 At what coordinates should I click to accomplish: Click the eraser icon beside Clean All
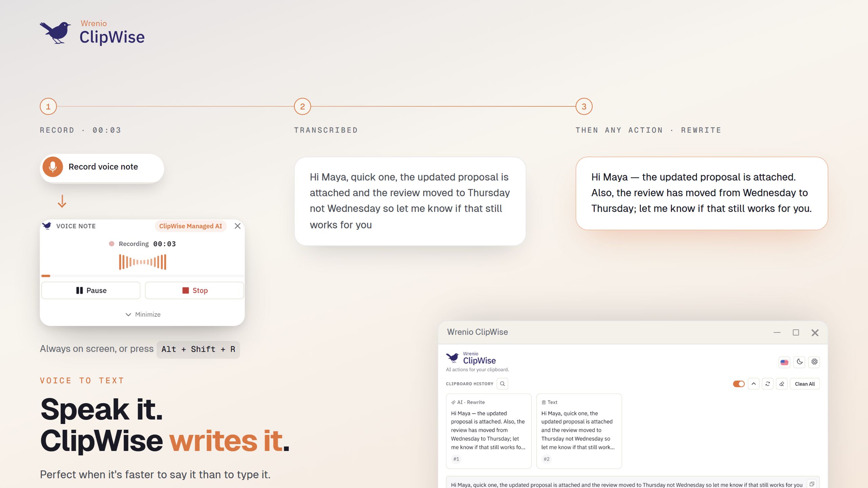click(782, 384)
